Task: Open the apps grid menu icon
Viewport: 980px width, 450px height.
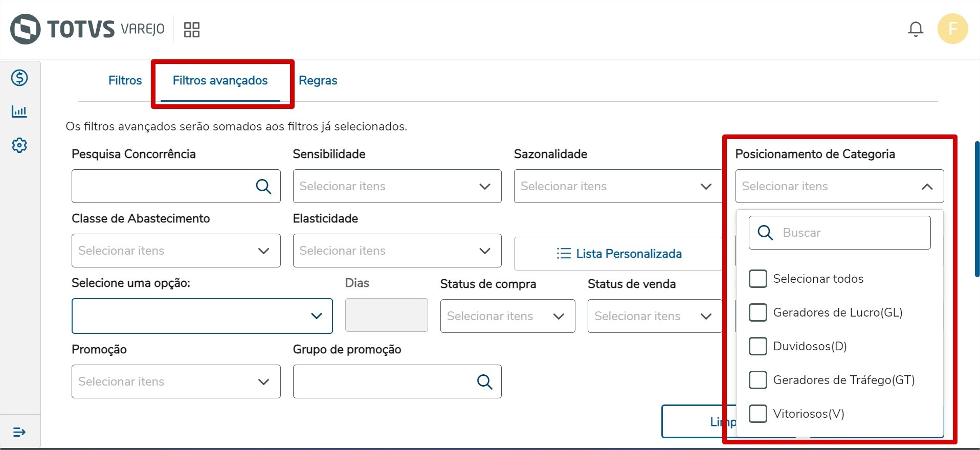Action: coord(191,30)
